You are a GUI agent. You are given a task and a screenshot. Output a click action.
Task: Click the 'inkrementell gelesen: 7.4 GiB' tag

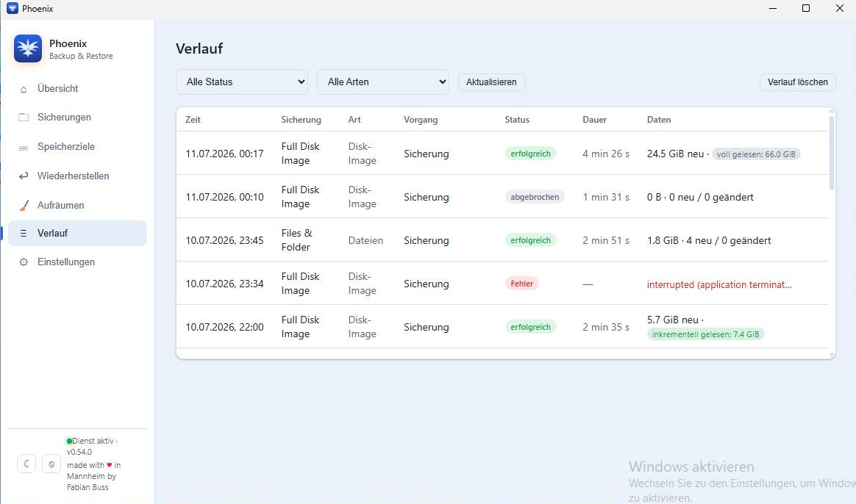[x=705, y=334]
